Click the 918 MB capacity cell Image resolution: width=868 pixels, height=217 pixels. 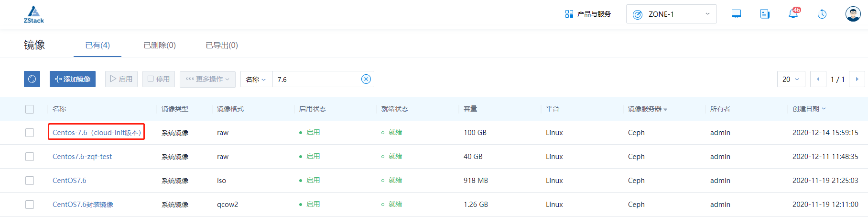coord(476,181)
